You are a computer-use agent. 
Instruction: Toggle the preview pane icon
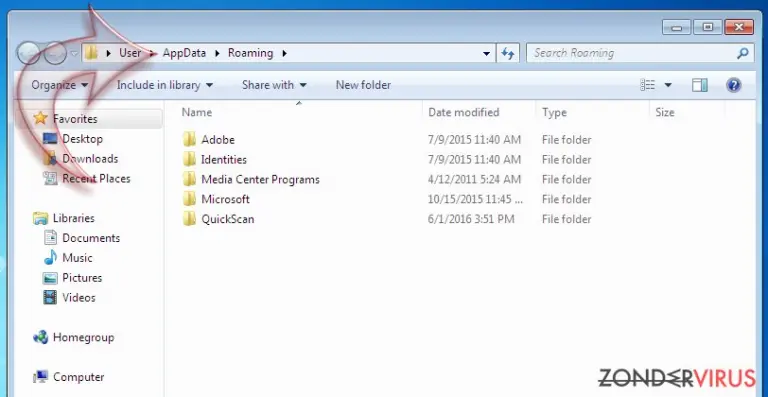click(699, 85)
